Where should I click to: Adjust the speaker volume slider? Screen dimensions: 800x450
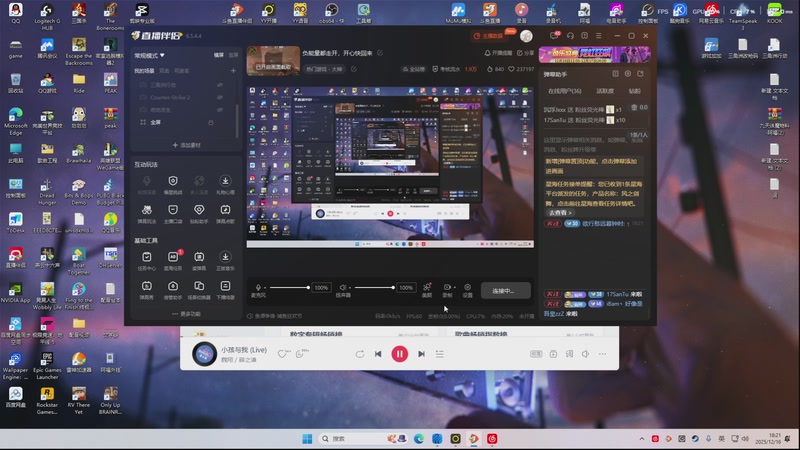374,288
